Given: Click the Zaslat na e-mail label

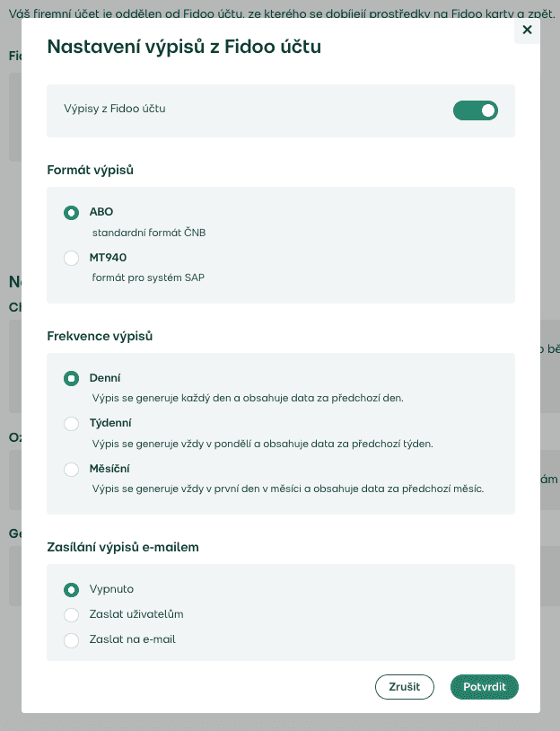Looking at the screenshot, I should pos(132,639).
